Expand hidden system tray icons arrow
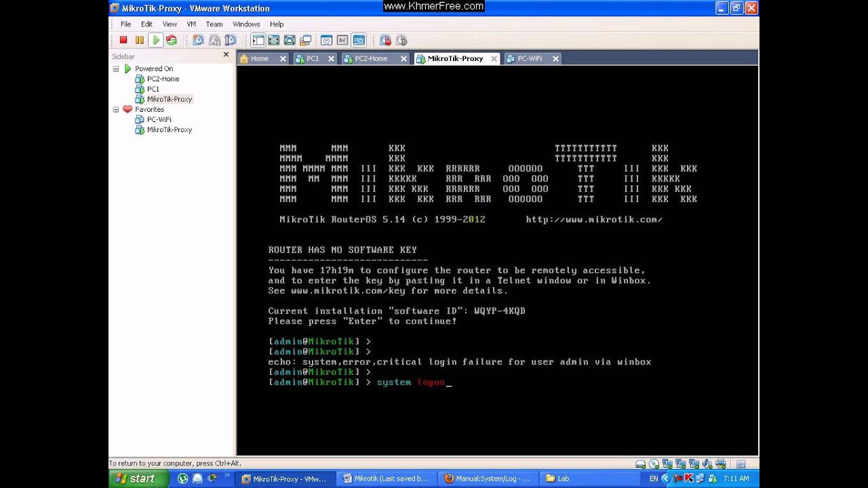The height and width of the screenshot is (488, 868). point(665,479)
